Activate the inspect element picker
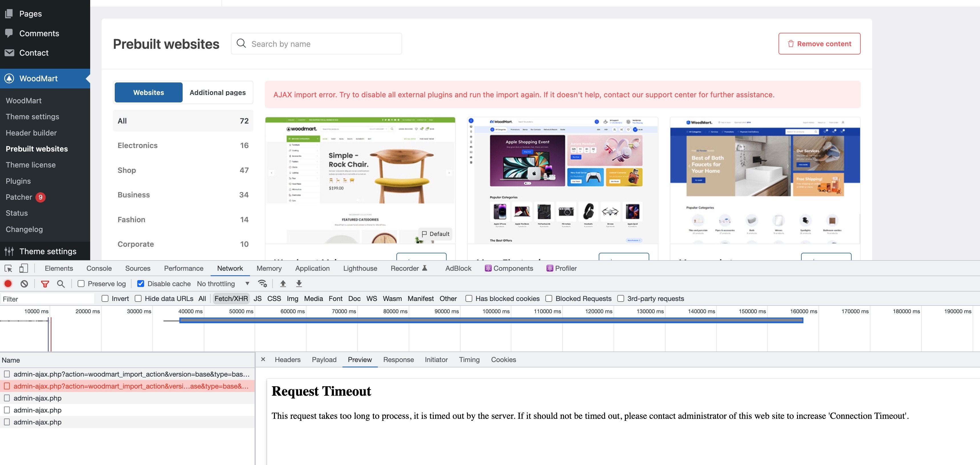The image size is (980, 465). tap(8, 268)
